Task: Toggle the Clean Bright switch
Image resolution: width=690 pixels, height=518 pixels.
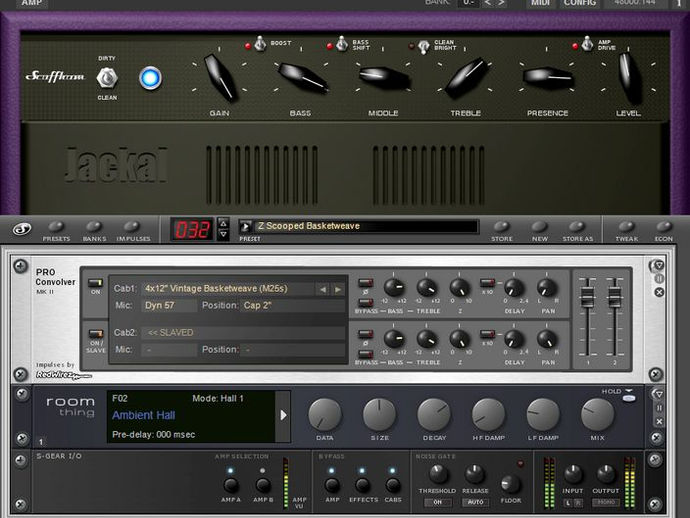Action: [x=423, y=46]
